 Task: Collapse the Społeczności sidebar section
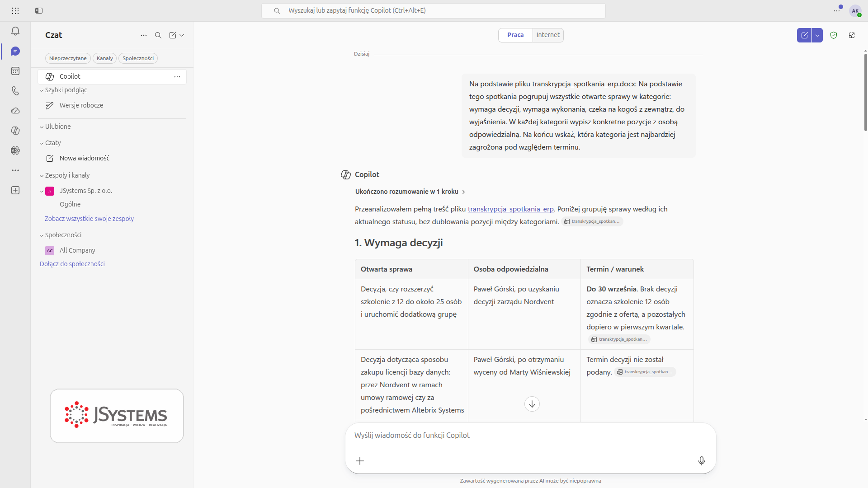(42, 235)
